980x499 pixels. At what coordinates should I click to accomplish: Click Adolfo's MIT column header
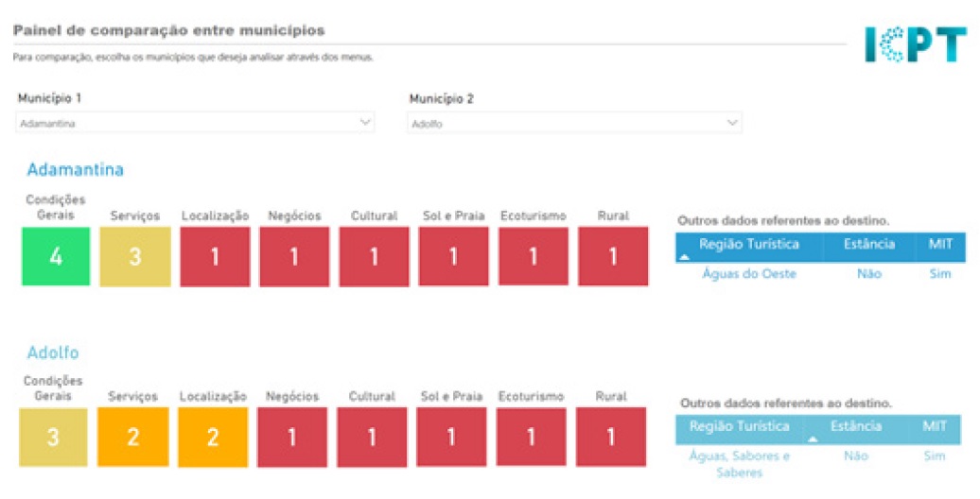point(934,426)
